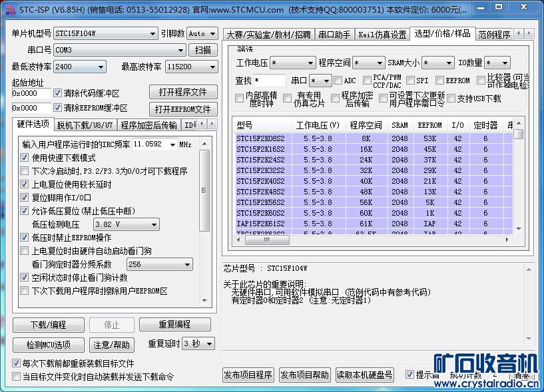
Task: Click 检测MCU选项 button
Action: point(49,345)
